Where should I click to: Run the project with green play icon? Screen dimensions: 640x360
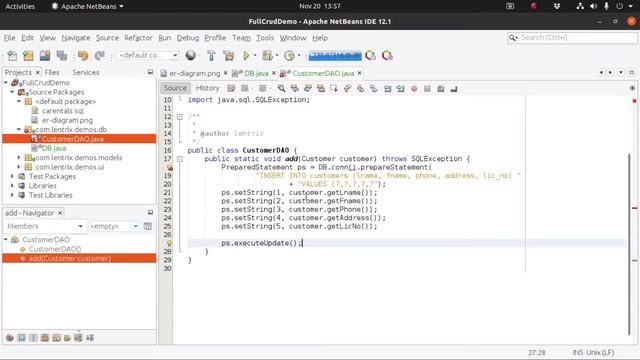(x=246, y=56)
